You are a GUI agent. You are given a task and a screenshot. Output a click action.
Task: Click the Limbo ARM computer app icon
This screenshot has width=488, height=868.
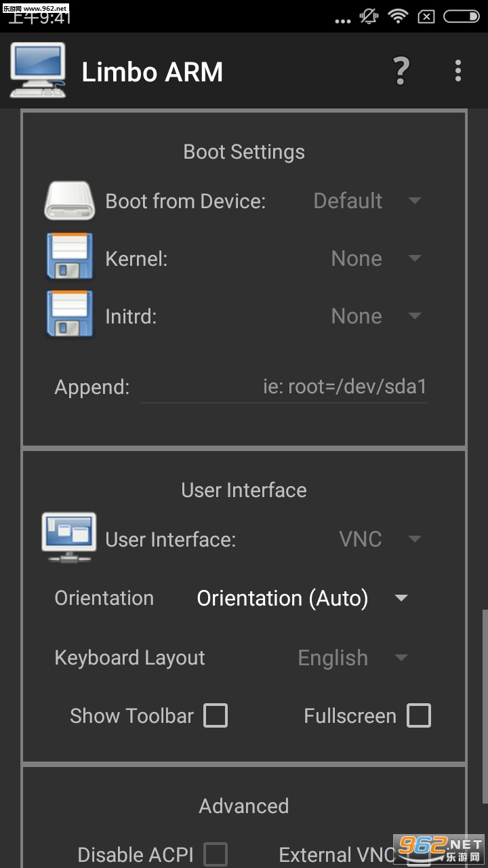(38, 71)
